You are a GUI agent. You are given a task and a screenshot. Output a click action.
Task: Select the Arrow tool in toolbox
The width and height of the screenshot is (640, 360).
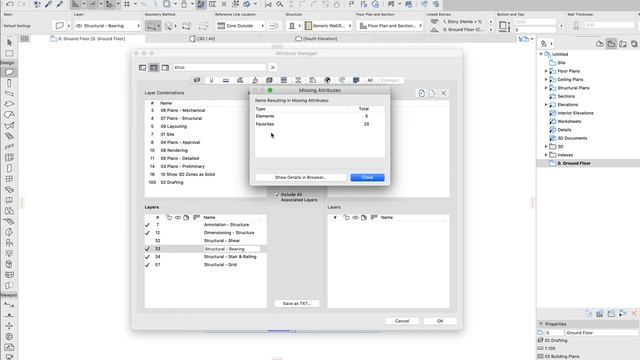coord(9,42)
